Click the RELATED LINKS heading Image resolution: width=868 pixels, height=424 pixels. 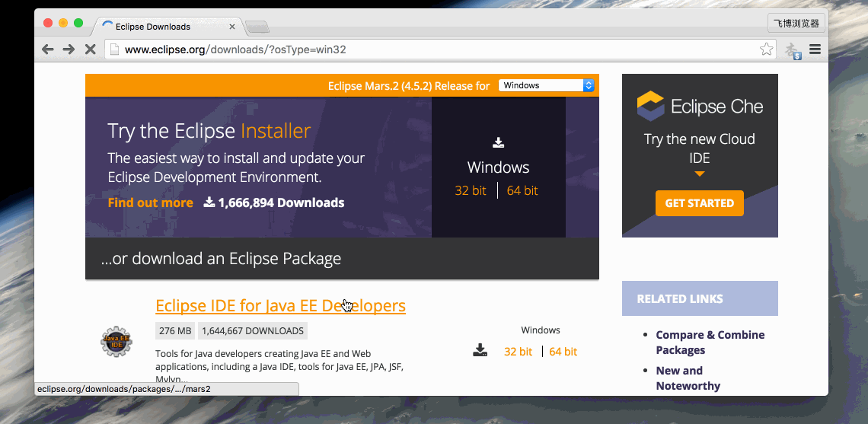[x=680, y=299]
